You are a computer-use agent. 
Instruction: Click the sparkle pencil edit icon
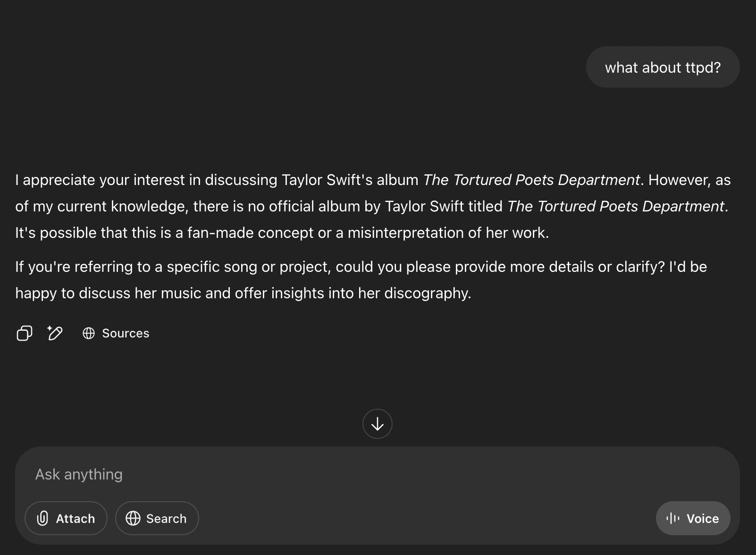point(55,333)
